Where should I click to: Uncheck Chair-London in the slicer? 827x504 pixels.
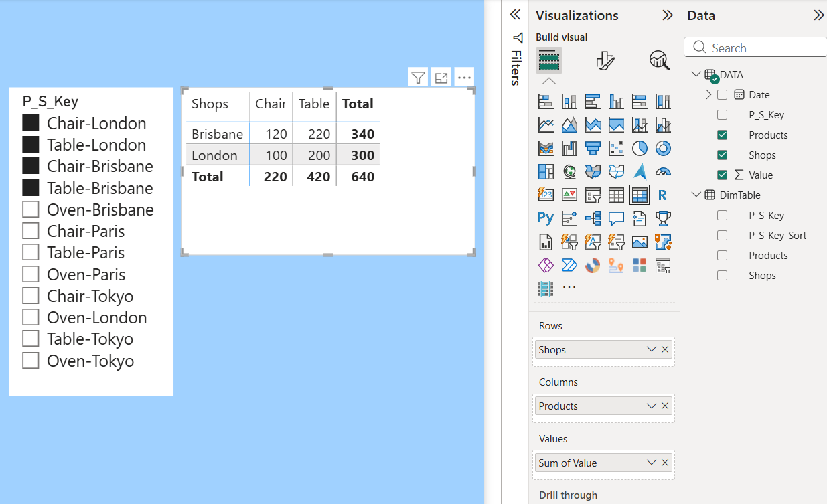pos(31,123)
